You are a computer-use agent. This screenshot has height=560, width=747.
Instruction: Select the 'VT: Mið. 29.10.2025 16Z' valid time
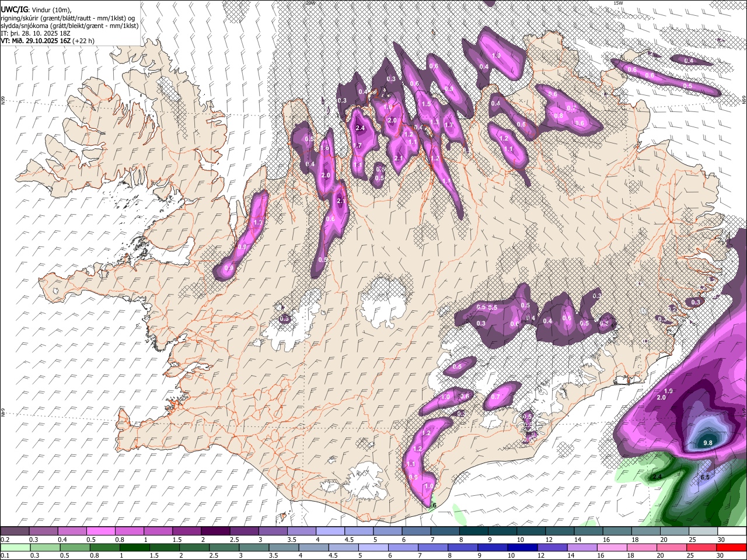coord(36,41)
